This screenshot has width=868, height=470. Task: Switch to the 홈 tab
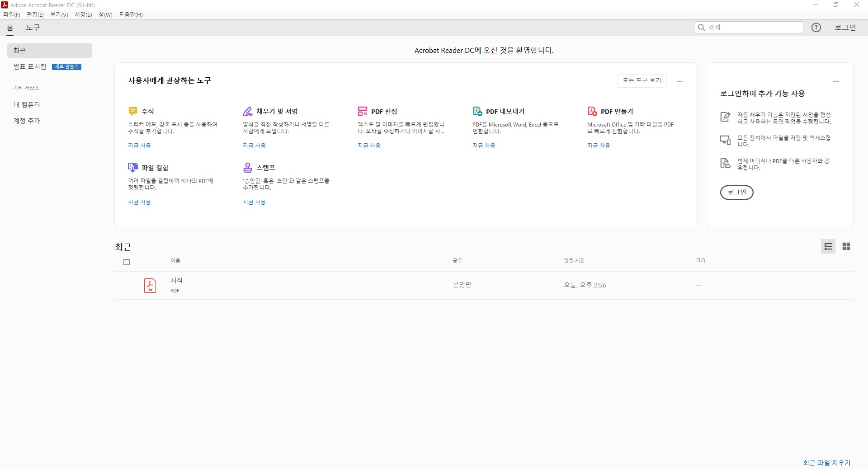point(10,28)
